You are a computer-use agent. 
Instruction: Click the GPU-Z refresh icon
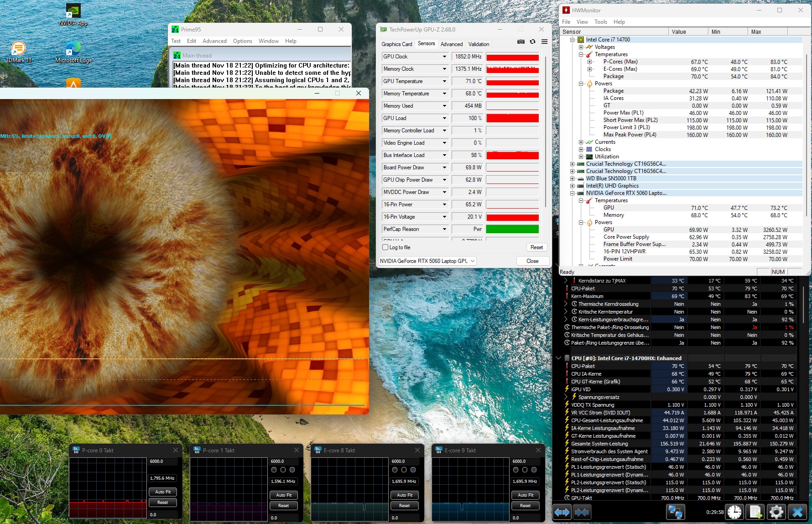[532, 42]
